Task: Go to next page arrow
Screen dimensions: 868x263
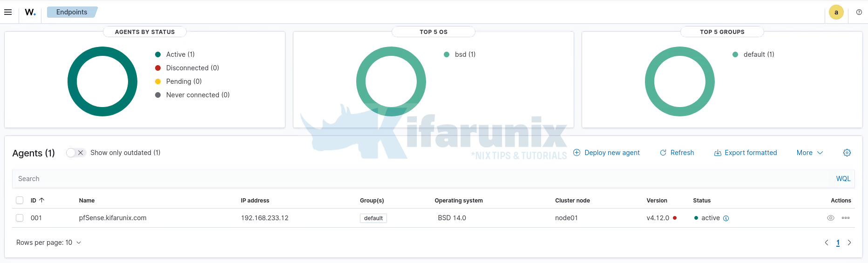Action: coord(849,243)
